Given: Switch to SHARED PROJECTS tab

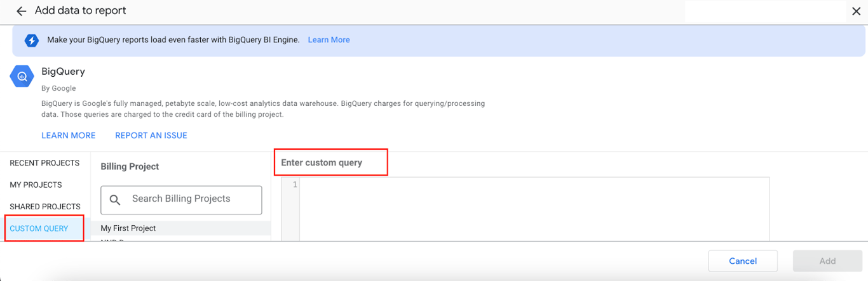Looking at the screenshot, I should pyautogui.click(x=44, y=206).
